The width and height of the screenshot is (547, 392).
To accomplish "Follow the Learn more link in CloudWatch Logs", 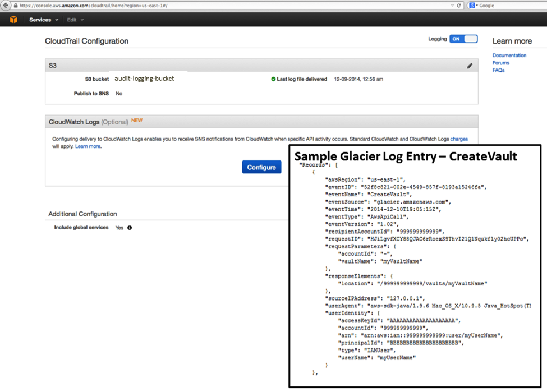I will click(x=88, y=146).
